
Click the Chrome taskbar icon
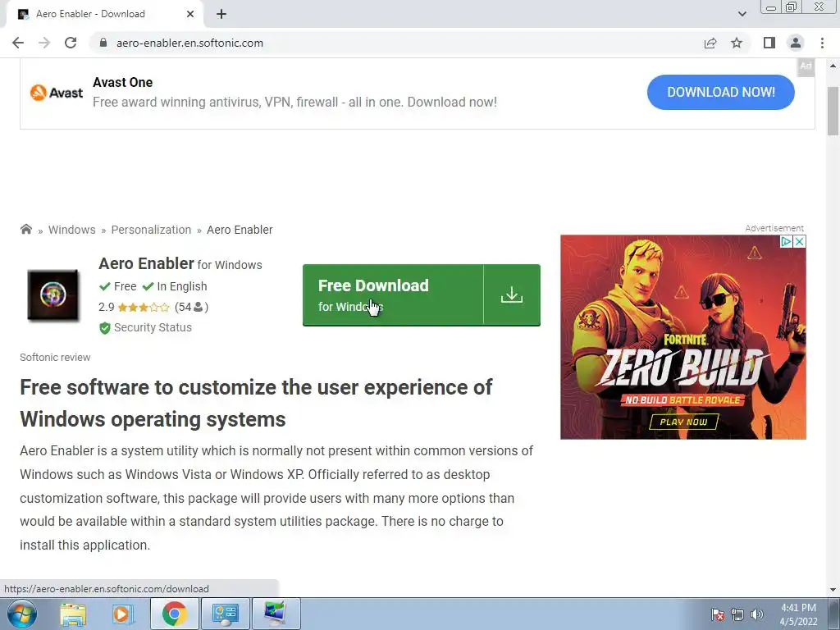174,614
